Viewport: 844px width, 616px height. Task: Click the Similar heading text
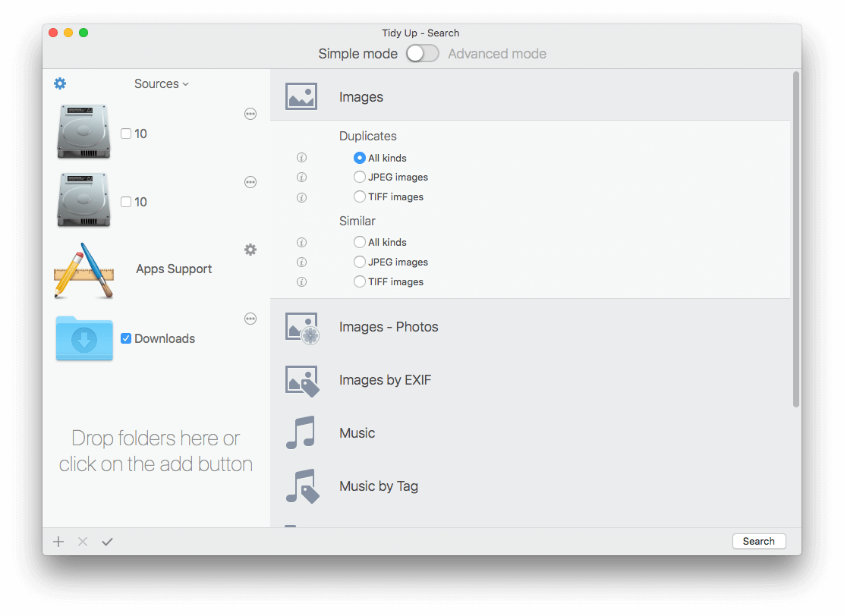[357, 221]
